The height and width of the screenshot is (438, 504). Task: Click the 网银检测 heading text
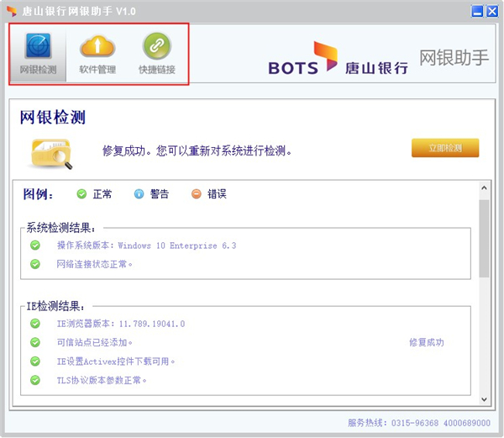(53, 117)
